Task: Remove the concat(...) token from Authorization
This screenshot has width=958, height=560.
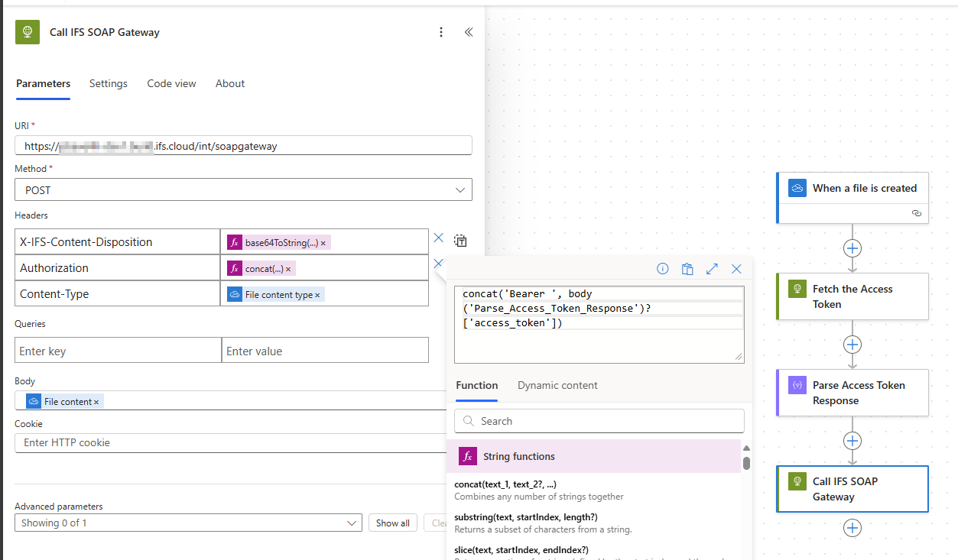Action: click(288, 269)
